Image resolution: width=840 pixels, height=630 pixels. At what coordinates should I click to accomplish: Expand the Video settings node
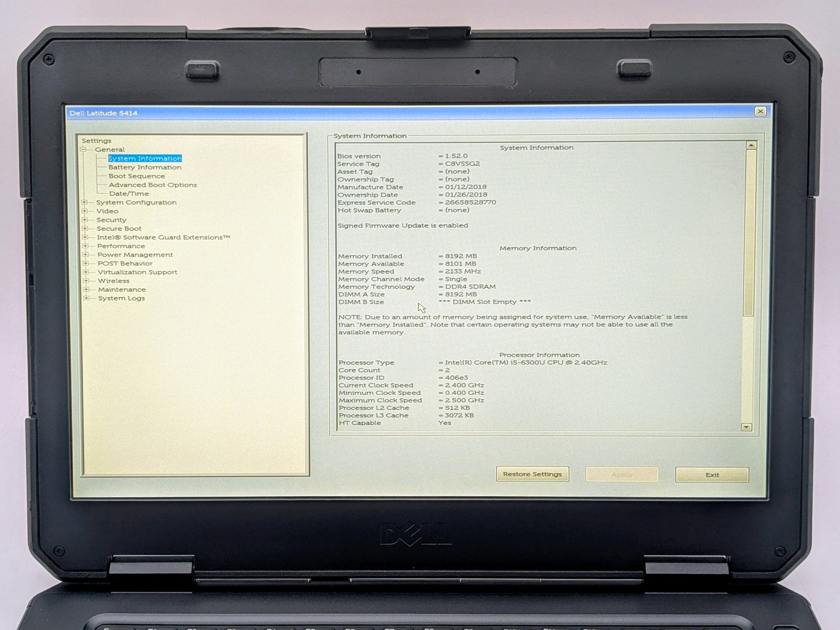(85, 211)
